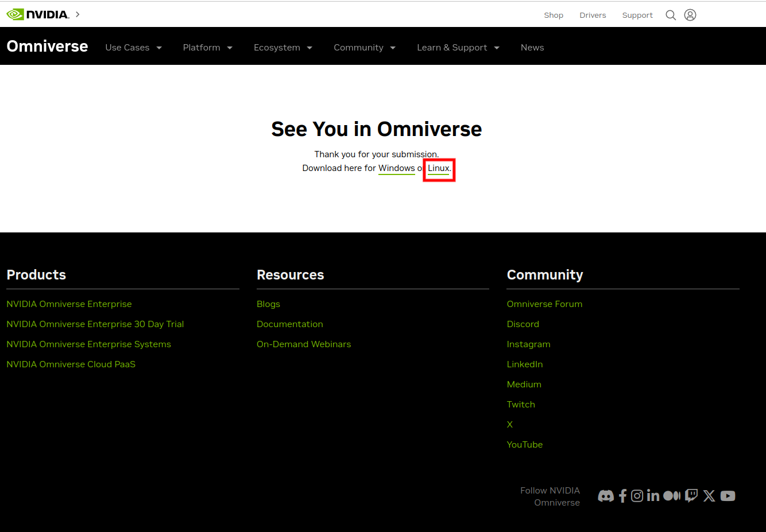Open the Blogs link

pyautogui.click(x=268, y=304)
